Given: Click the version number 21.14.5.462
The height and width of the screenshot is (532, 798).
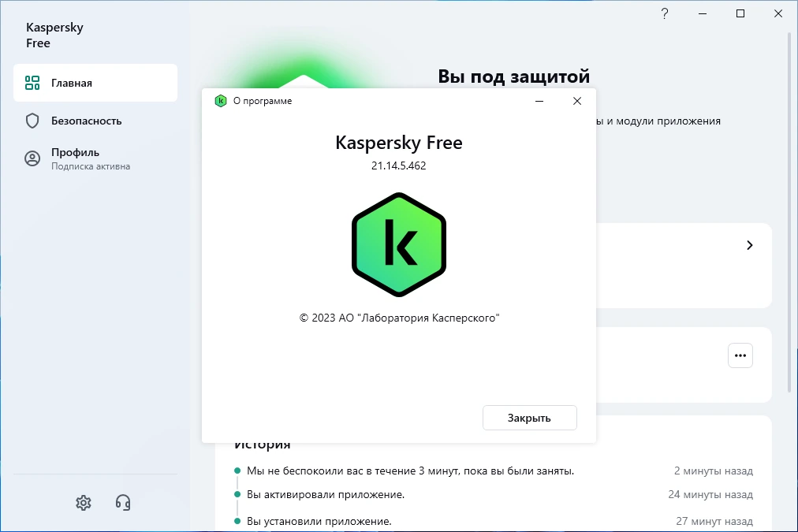Looking at the screenshot, I should pos(398,166).
